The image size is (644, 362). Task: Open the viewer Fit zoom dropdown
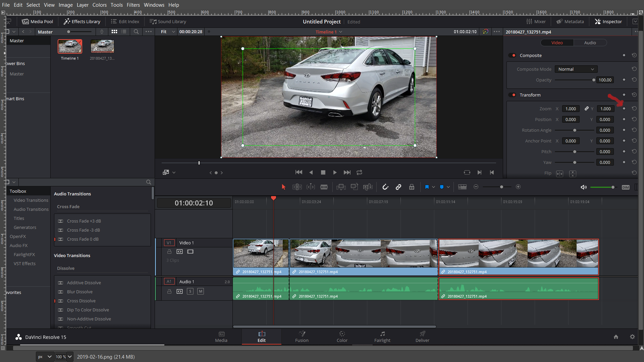[x=168, y=32]
